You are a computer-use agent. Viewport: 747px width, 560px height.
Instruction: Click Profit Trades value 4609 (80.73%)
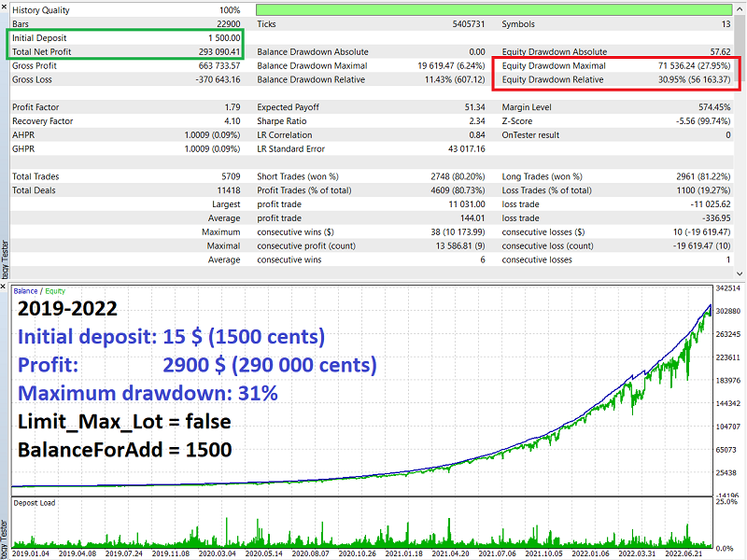pyautogui.click(x=458, y=190)
